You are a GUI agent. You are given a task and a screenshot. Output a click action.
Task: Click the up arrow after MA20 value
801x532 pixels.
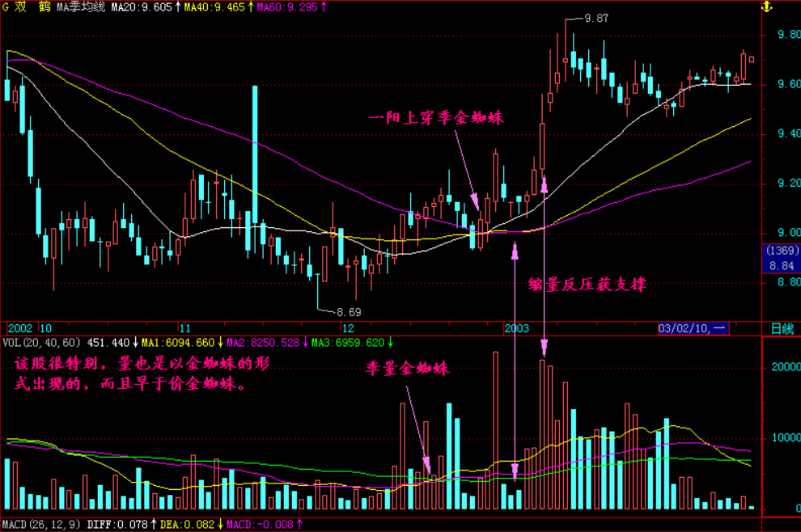(178, 7)
